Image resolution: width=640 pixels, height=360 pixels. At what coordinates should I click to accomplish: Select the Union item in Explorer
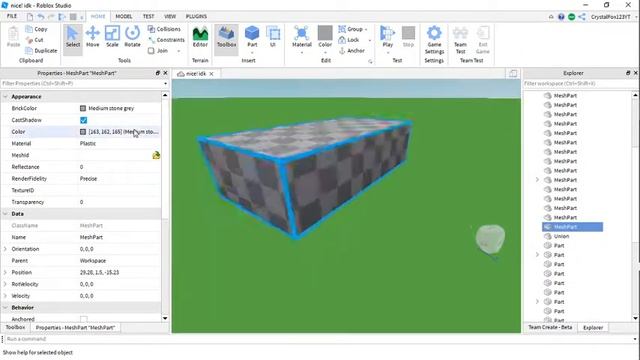pos(562,236)
